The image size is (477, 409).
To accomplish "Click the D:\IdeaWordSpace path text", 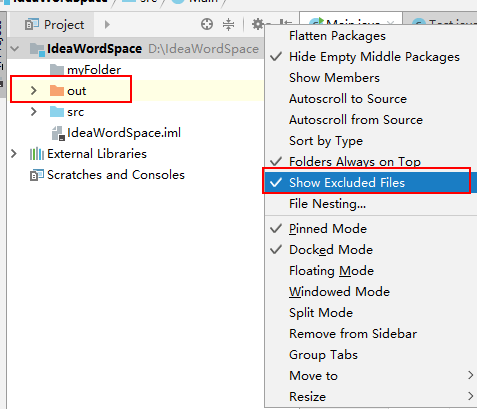I will coord(203,49).
